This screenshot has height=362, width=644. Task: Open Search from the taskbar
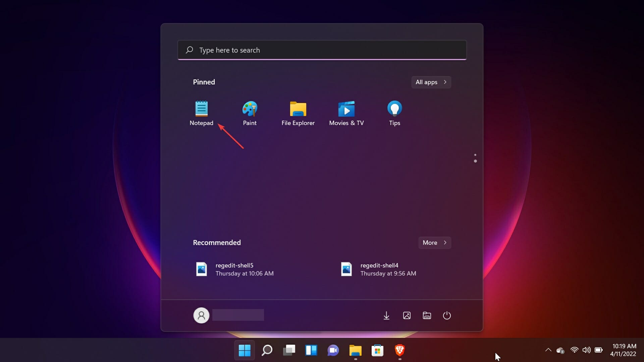(x=267, y=350)
